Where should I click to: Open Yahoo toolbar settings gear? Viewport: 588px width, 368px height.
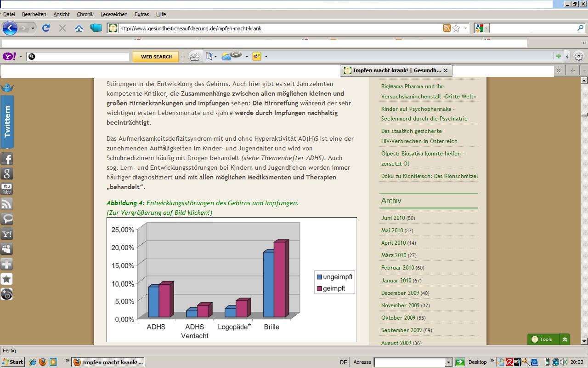coord(579,57)
